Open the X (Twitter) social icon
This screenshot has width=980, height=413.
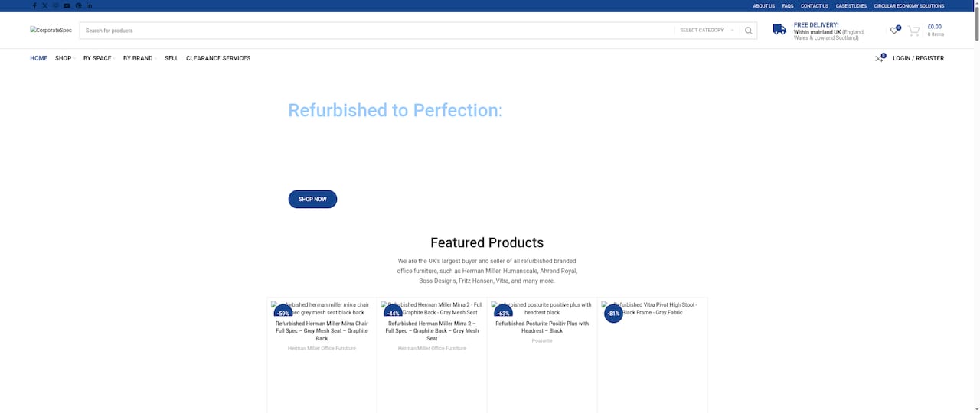click(x=44, y=5)
